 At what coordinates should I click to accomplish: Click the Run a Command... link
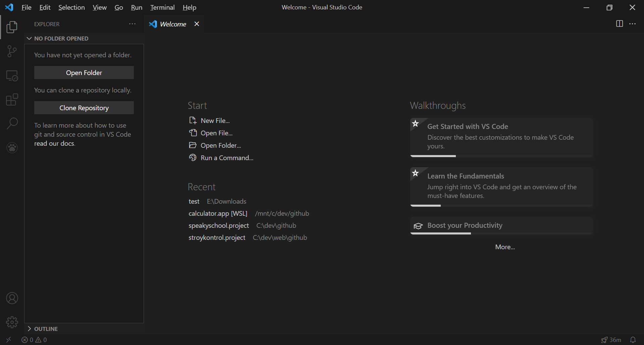pos(227,158)
